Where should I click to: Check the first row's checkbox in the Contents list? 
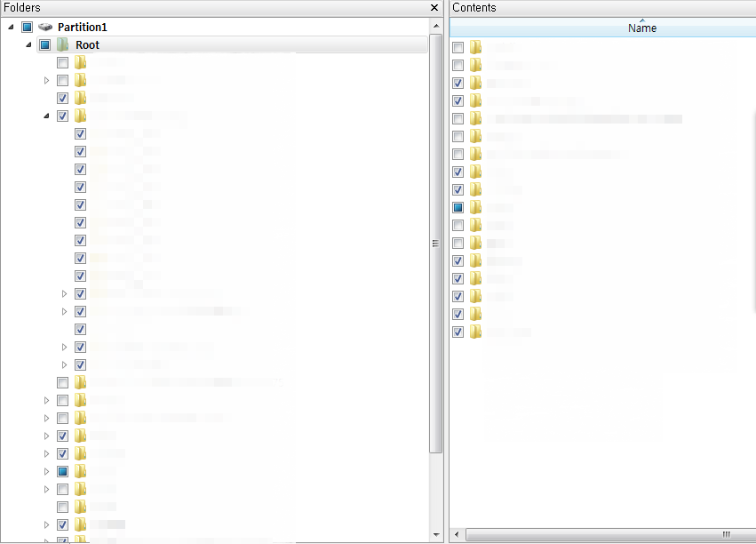458,47
